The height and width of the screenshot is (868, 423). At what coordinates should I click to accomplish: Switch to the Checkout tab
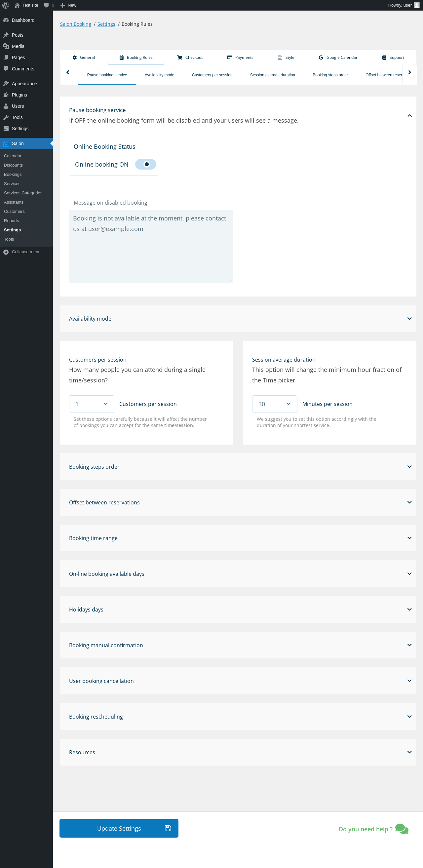click(x=190, y=57)
